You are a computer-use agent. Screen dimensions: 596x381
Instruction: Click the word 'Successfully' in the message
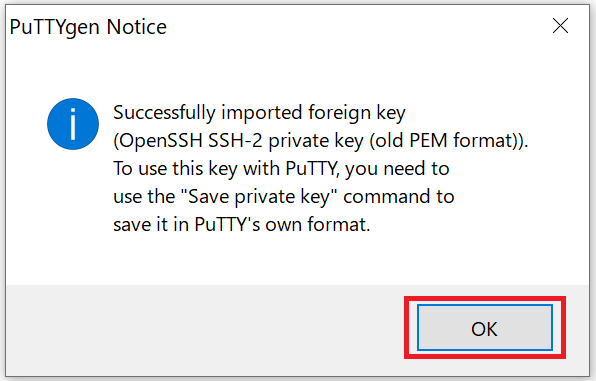(164, 113)
